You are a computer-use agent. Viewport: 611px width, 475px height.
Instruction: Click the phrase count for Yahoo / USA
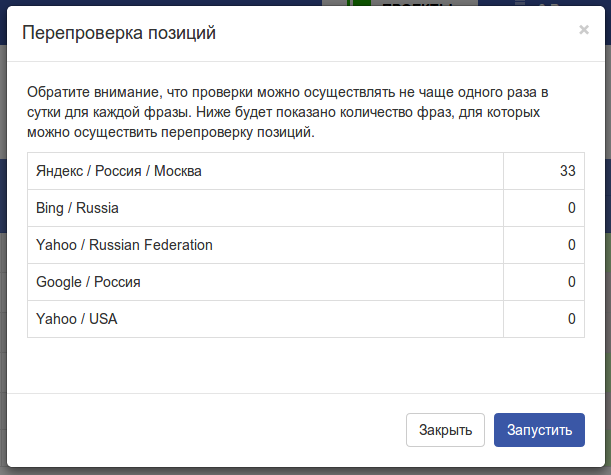click(x=571, y=319)
